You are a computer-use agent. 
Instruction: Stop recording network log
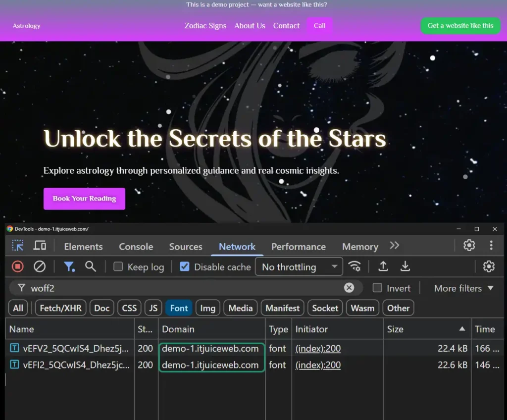(18, 266)
